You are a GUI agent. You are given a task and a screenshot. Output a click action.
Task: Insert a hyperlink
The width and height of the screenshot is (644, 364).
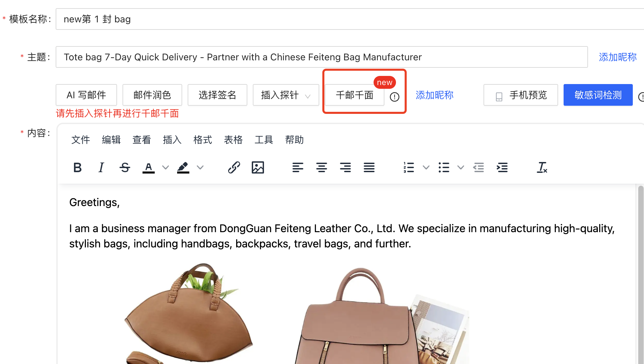pos(234,167)
